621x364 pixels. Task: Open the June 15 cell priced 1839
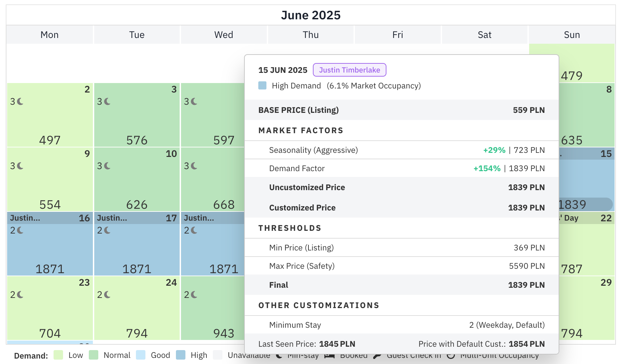tap(587, 179)
